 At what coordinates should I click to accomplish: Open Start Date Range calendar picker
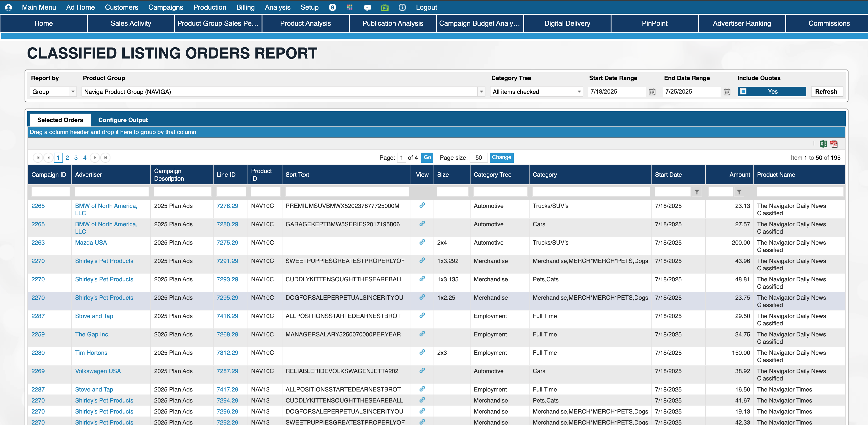pos(652,92)
